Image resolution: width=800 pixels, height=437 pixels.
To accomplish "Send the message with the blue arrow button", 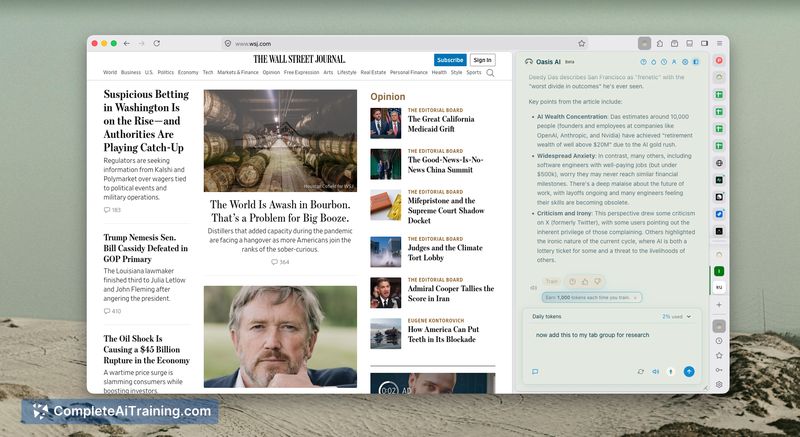I will pyautogui.click(x=689, y=372).
